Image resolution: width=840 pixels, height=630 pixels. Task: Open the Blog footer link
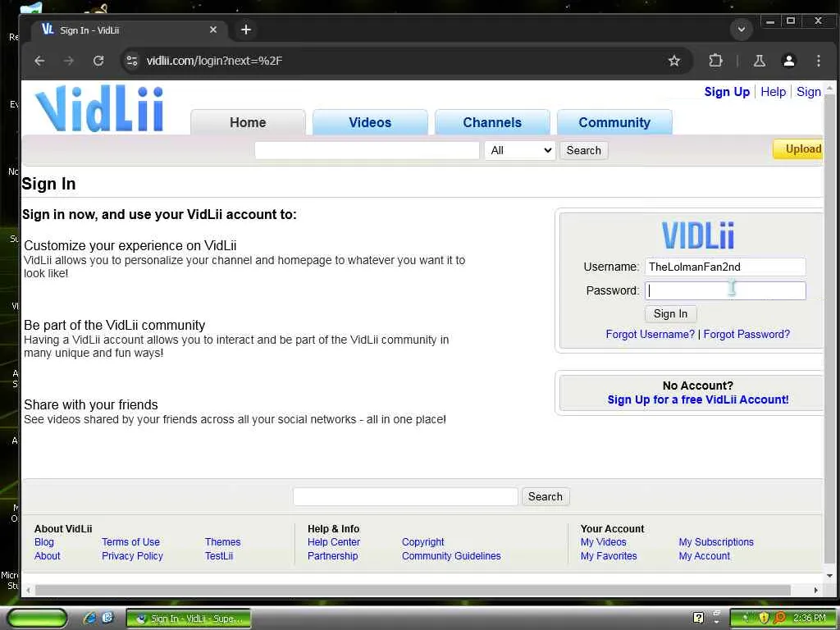coord(44,542)
